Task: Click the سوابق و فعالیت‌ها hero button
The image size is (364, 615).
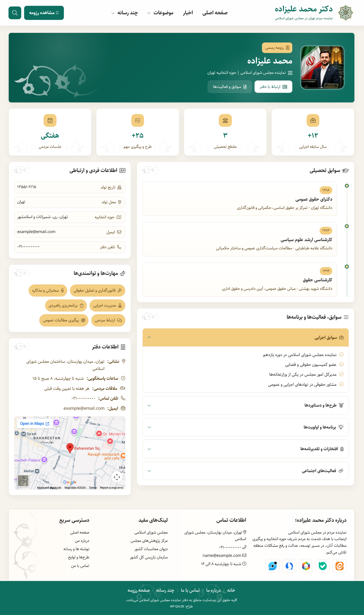Action: [x=230, y=87]
